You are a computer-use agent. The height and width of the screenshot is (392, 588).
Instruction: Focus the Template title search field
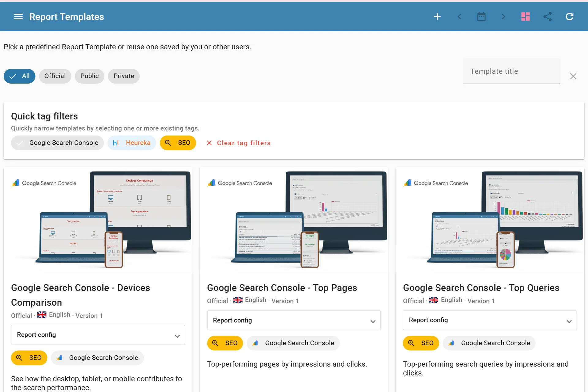[511, 71]
